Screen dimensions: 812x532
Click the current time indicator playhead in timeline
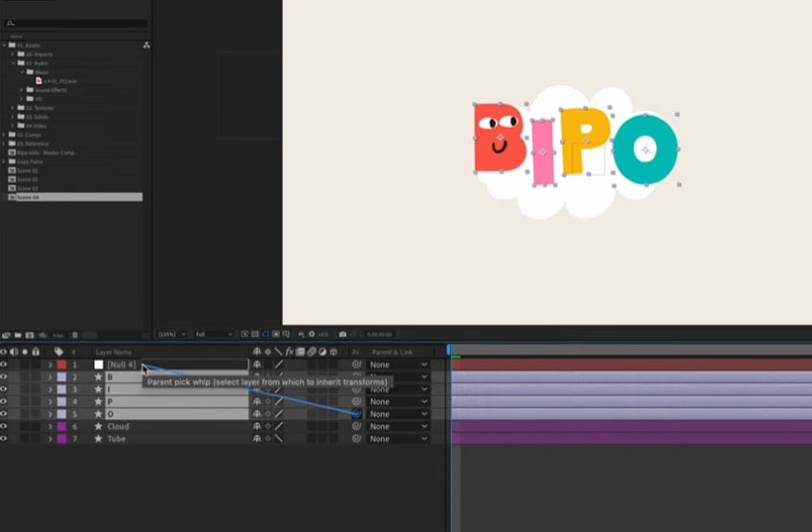pyautogui.click(x=448, y=351)
